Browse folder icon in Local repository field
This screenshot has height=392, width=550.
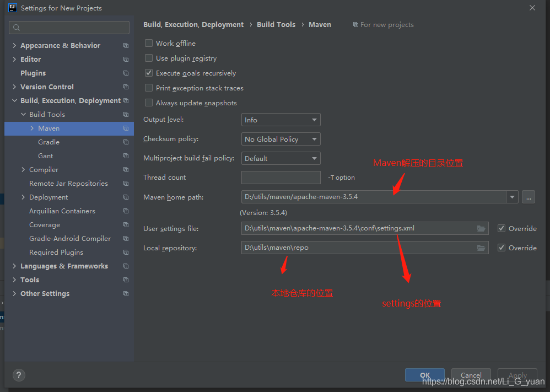pos(481,248)
